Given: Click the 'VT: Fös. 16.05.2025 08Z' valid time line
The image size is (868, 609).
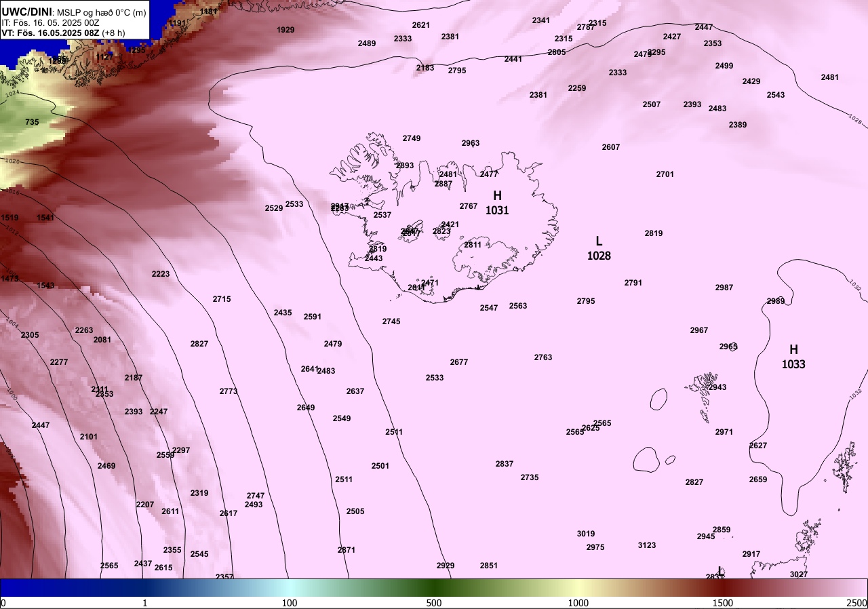Looking at the screenshot, I should coord(63,33).
